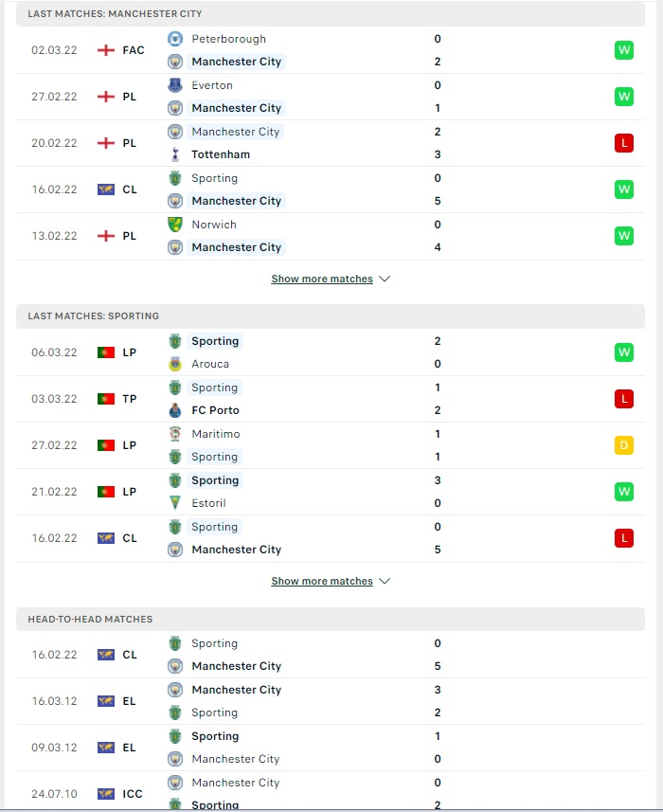Click the Everton club crest icon
The image size is (663, 812).
tap(175, 85)
